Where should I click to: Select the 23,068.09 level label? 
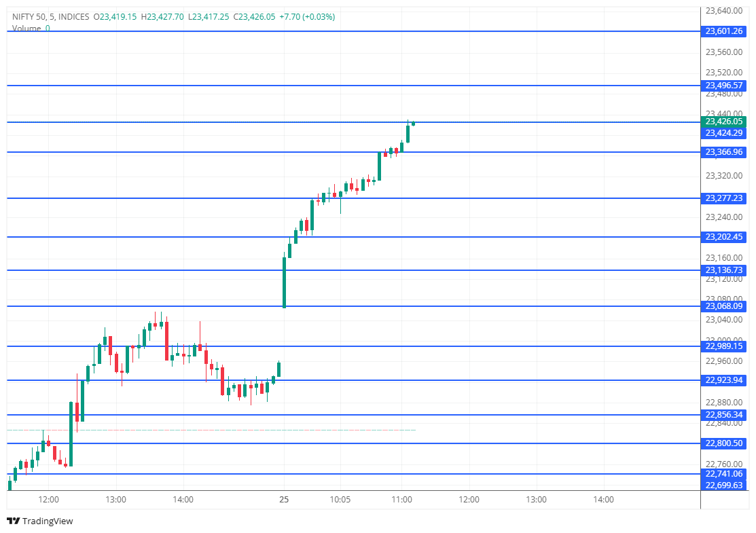pyautogui.click(x=723, y=306)
